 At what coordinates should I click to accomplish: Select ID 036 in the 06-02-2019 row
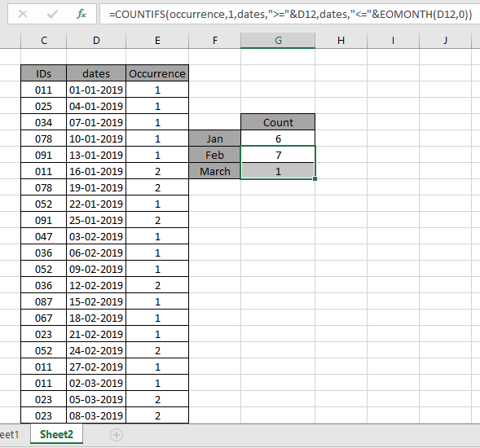point(44,253)
